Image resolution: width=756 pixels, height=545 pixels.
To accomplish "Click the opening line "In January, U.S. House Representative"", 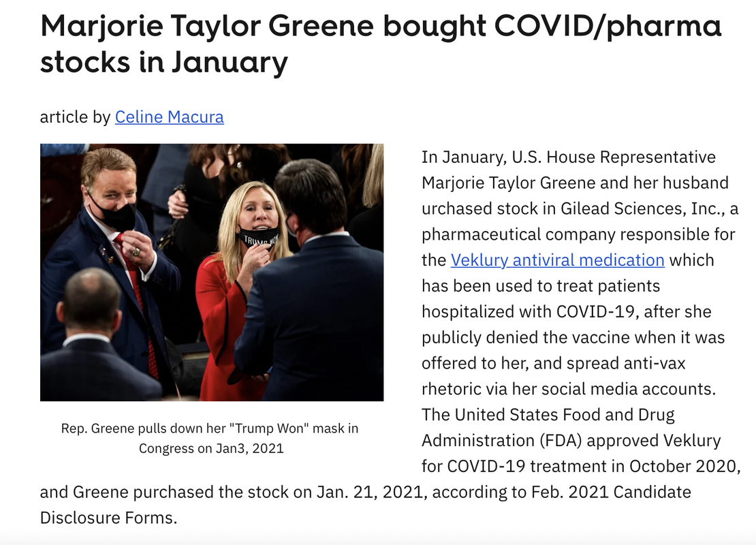I will [x=569, y=157].
